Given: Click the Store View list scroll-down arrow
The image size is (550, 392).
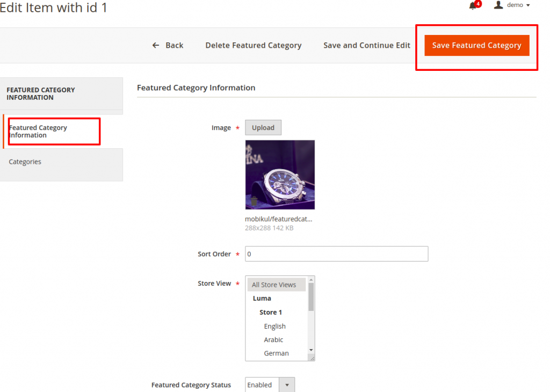Looking at the screenshot, I should (x=311, y=350).
